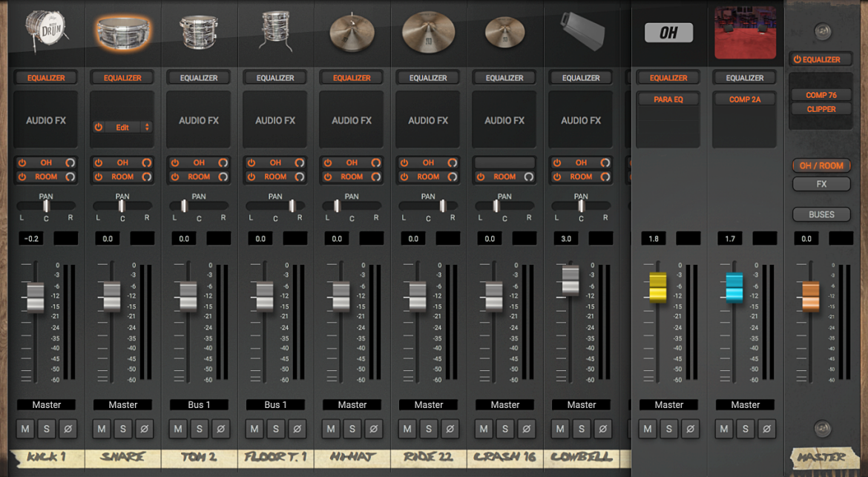868x477 pixels.
Task: Mute the Kick 1 channel
Action: pyautogui.click(x=25, y=429)
